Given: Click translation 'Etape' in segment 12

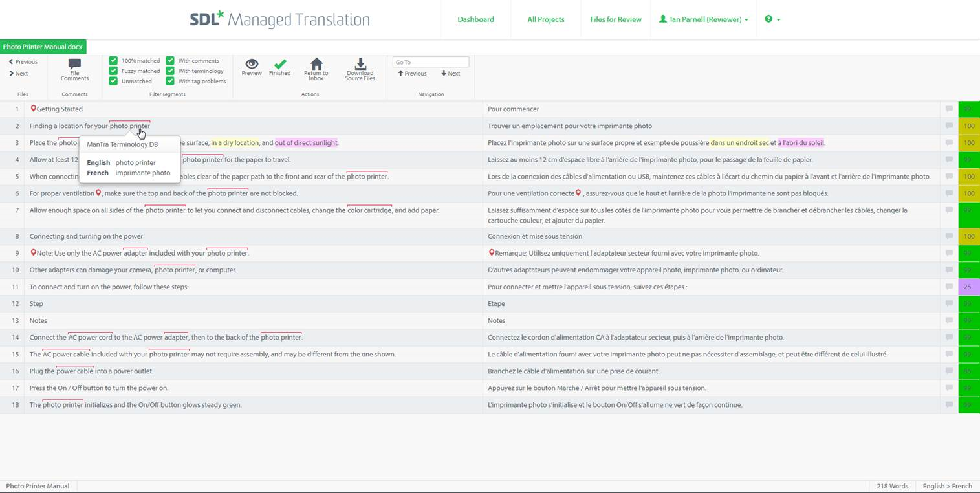Looking at the screenshot, I should point(496,303).
